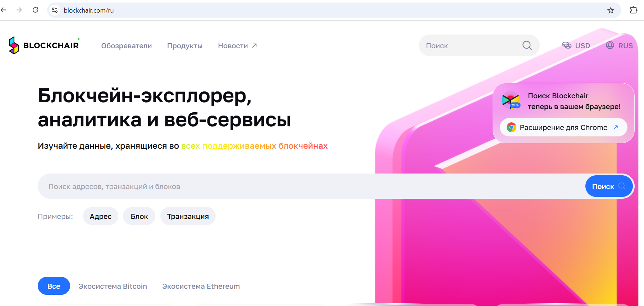Open the browser extensions puzzle icon
Viewport: 644px width, 306px height.
click(634, 10)
